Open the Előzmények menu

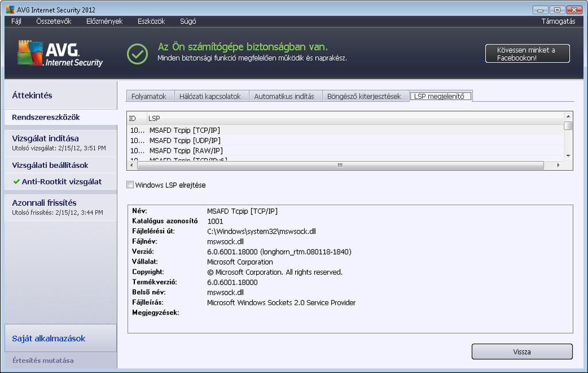coord(105,21)
